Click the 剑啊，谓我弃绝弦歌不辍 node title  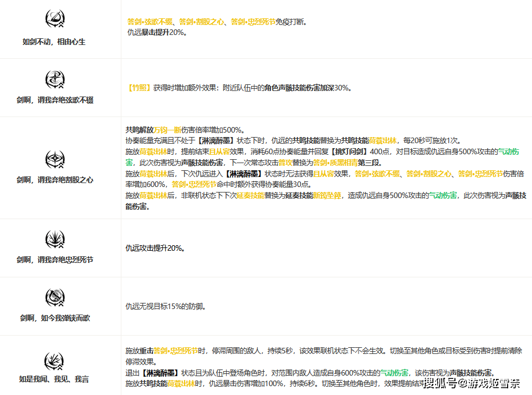(x=55, y=100)
